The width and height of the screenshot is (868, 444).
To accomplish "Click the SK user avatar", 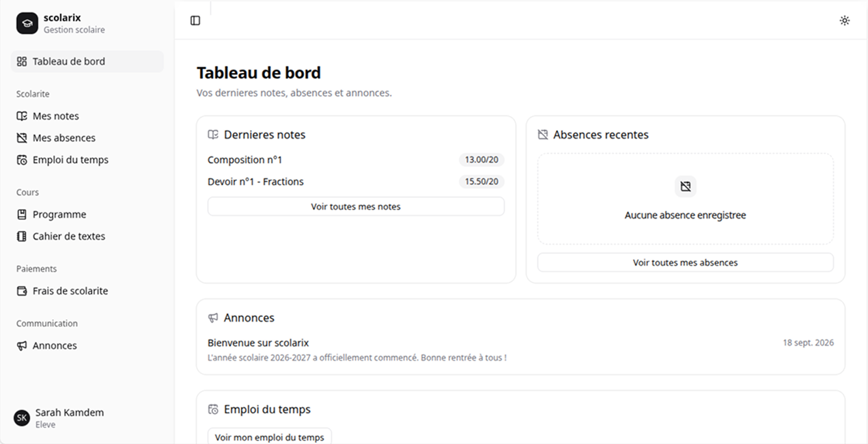I will 22,418.
